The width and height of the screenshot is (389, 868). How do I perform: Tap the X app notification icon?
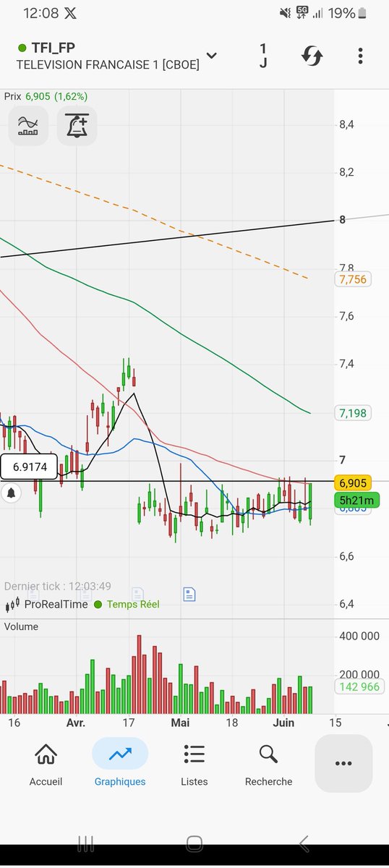point(69,13)
